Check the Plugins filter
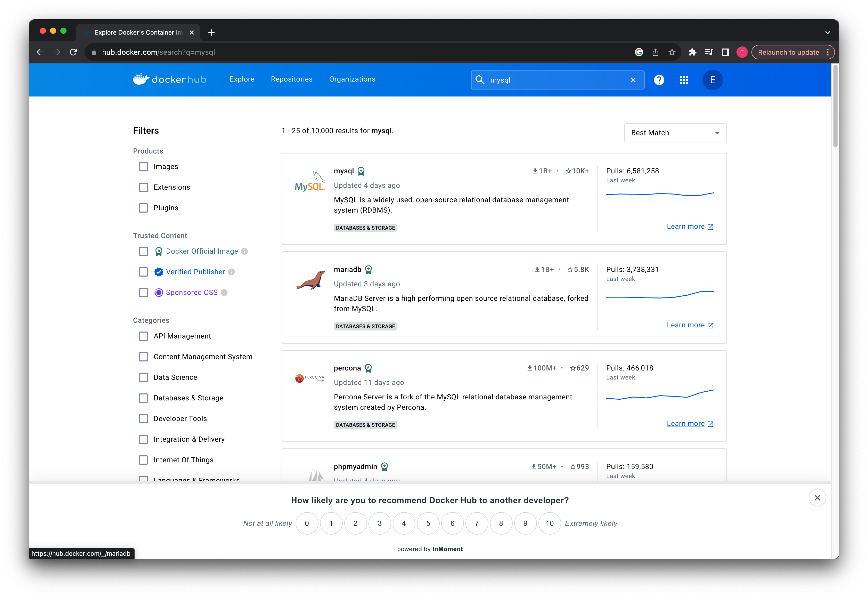Viewport: 868px width, 597px height. click(143, 208)
